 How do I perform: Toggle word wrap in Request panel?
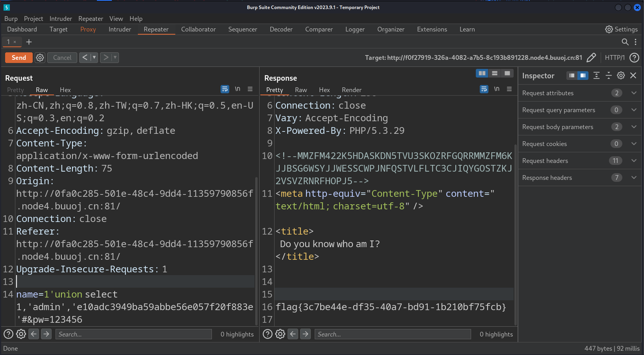pos(225,89)
